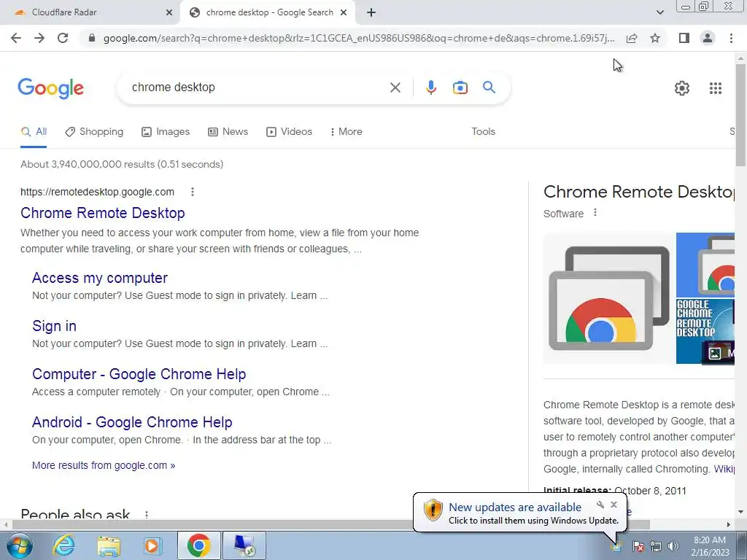The image size is (747, 560).
Task: Open Windows Explorer folder on taskbar
Action: (109, 545)
